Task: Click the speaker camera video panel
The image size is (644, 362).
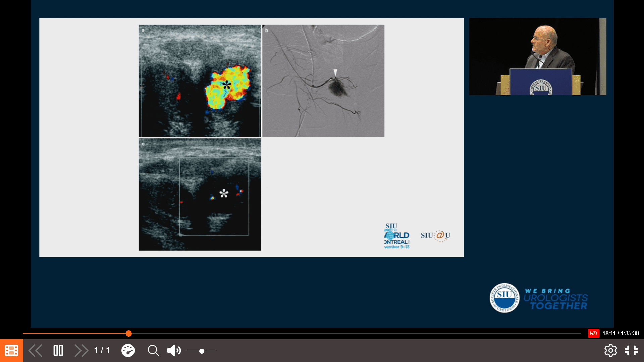Action: click(x=538, y=56)
